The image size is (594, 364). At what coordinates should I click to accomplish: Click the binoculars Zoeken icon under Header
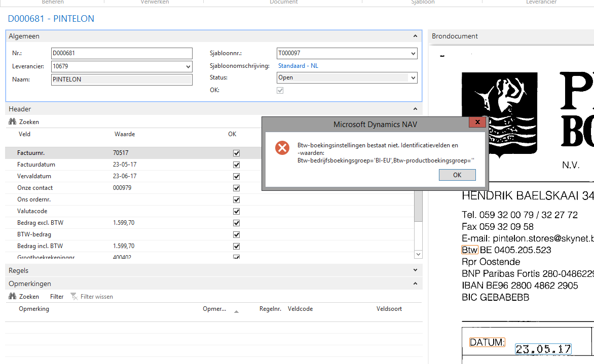coord(13,122)
